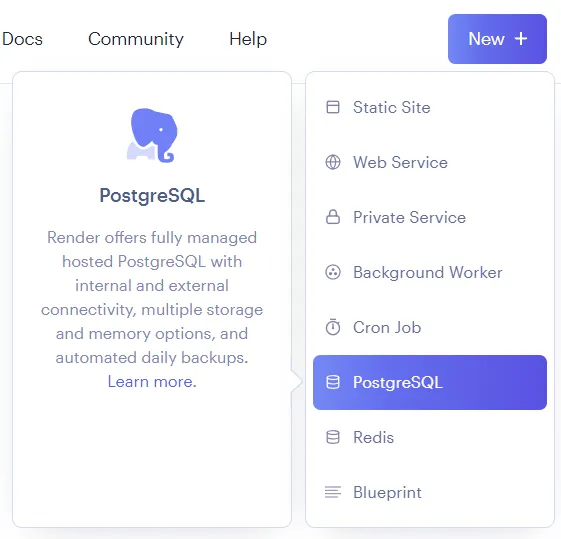Image resolution: width=561 pixels, height=539 pixels.
Task: Select Private Service option
Action: pyautogui.click(x=430, y=217)
